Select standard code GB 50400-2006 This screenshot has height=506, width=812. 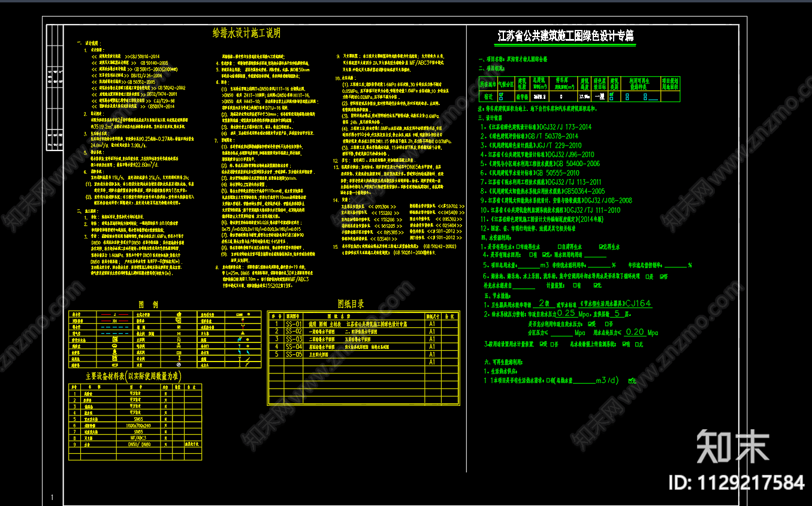[x=577, y=164]
